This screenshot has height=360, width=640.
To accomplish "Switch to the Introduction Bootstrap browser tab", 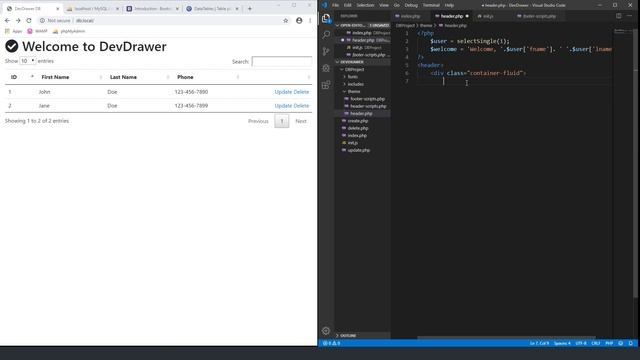I will pyautogui.click(x=152, y=9).
